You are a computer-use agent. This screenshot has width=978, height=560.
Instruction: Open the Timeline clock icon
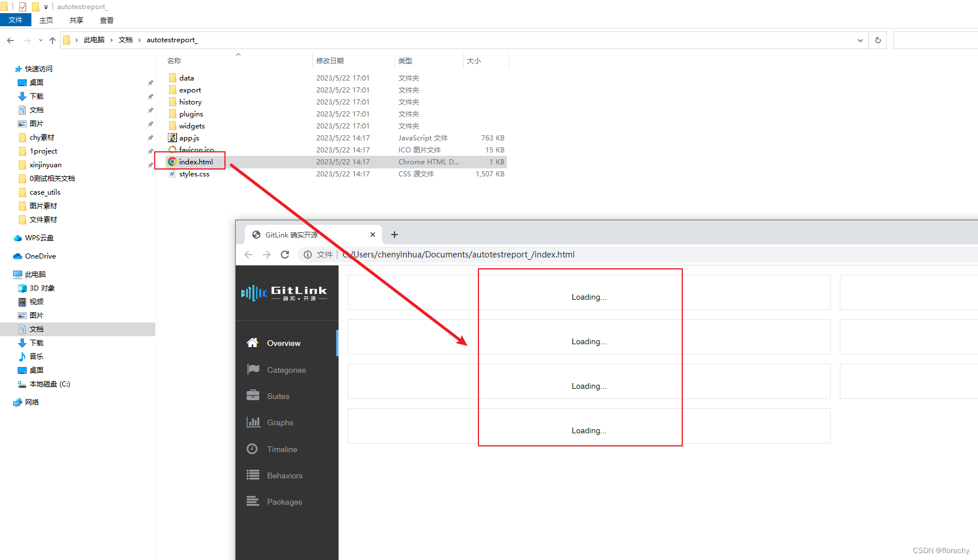tap(252, 449)
